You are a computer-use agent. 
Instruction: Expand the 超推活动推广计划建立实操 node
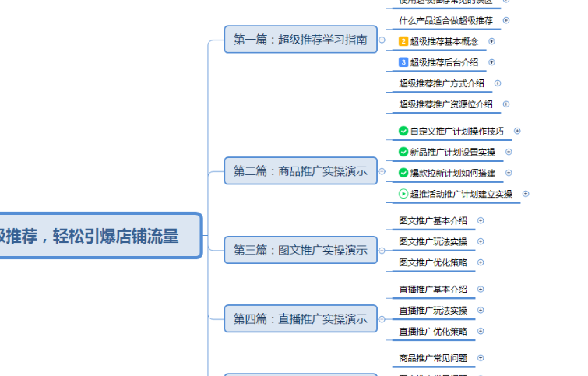click(526, 194)
